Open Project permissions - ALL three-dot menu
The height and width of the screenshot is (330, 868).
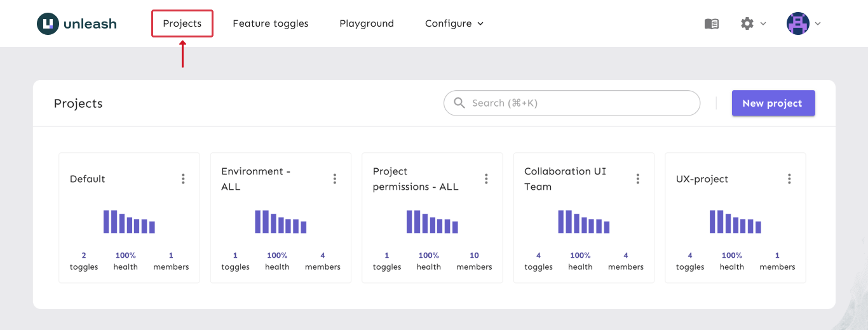[x=486, y=179]
